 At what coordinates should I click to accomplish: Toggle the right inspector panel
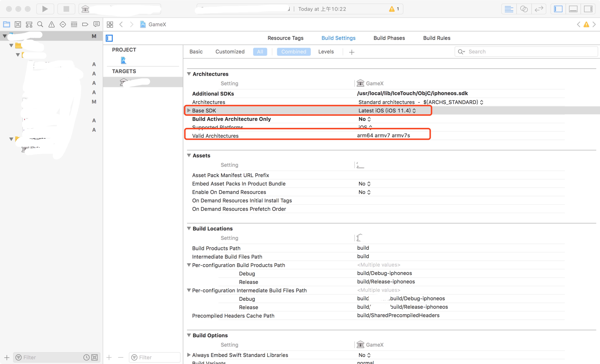point(588,9)
